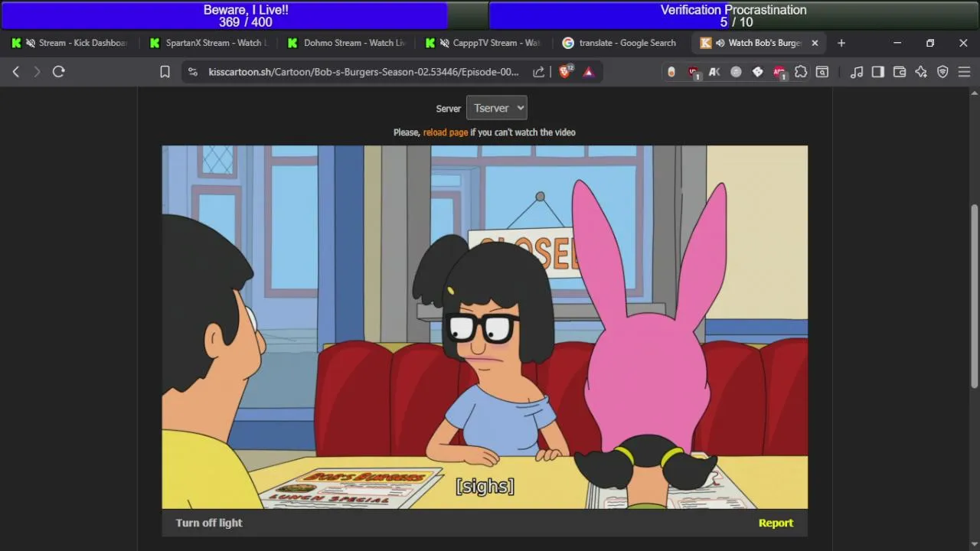Image resolution: width=980 pixels, height=551 pixels.
Task: Bookmark this page with the bookmark icon
Action: (165, 72)
